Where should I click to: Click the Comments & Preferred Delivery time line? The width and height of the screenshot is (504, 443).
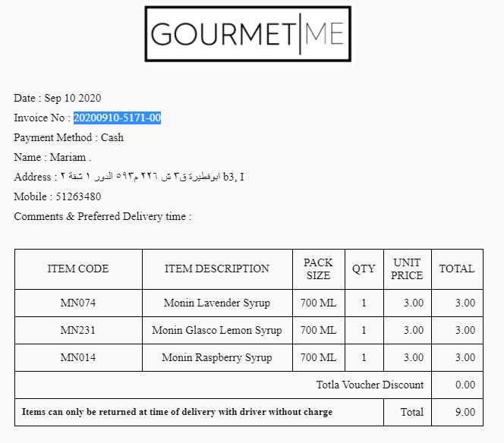click(x=102, y=216)
